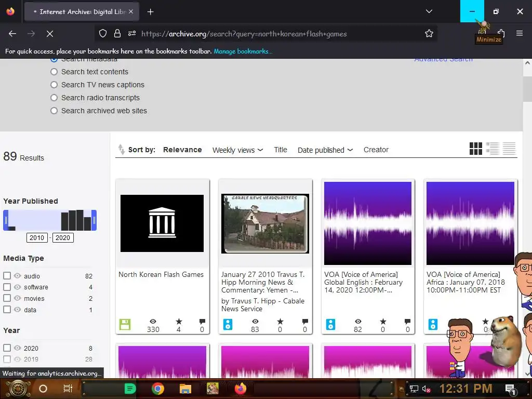The height and width of the screenshot is (399, 532).
Task: Click reviews icon on Travus T. Hipp card
Action: coord(305,321)
